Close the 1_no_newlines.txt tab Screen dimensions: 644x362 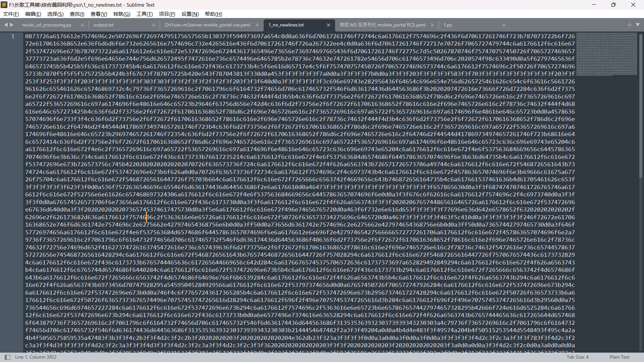[x=328, y=25]
